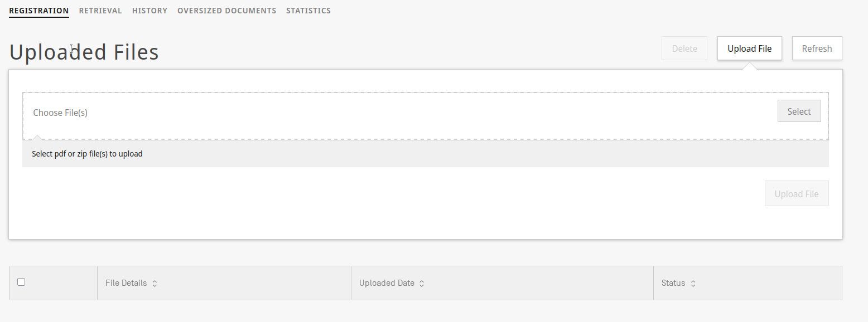Go to the History tab
The width and height of the screenshot is (868, 322).
[x=150, y=11]
